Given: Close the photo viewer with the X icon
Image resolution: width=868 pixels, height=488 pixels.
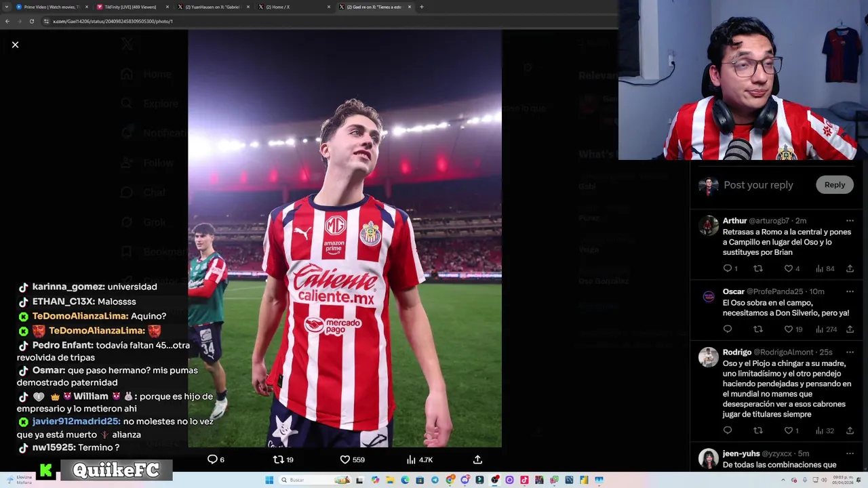Looking at the screenshot, I should point(15,45).
